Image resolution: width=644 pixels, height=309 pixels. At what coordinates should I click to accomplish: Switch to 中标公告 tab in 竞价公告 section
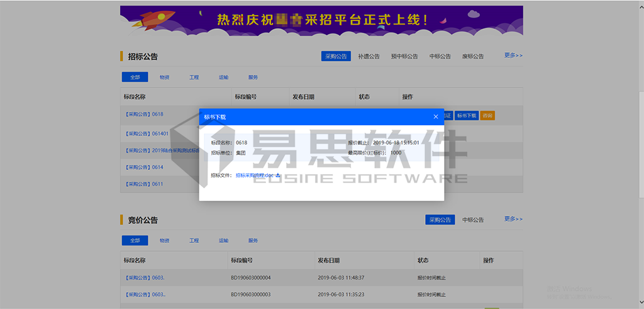(x=473, y=220)
